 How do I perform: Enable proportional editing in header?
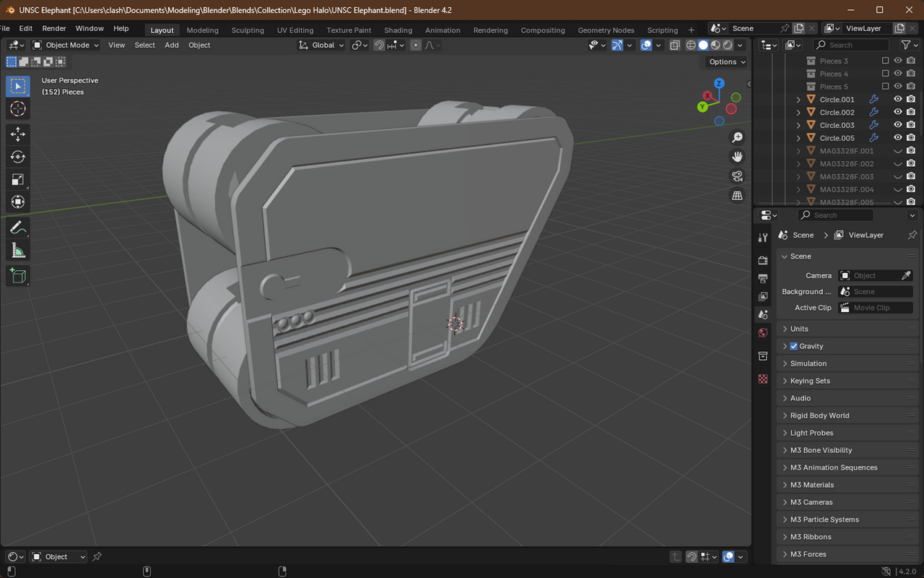(416, 45)
